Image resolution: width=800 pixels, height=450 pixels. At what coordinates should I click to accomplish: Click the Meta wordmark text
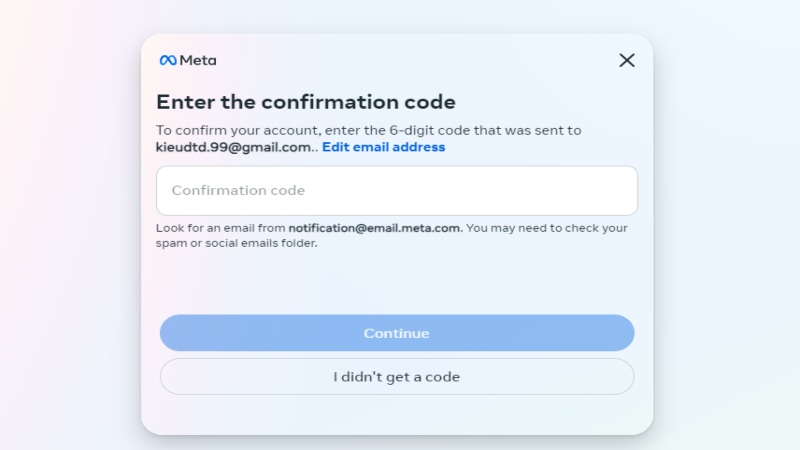point(198,60)
